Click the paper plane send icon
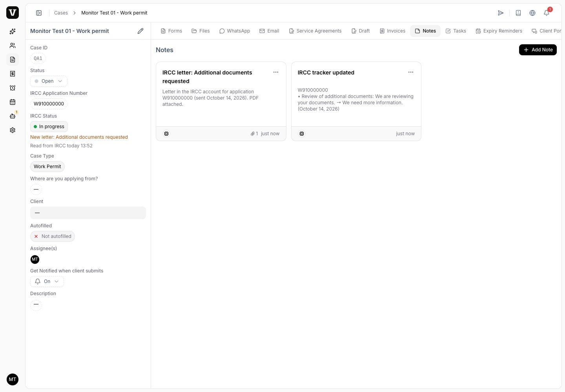The width and height of the screenshot is (565, 392). [501, 13]
